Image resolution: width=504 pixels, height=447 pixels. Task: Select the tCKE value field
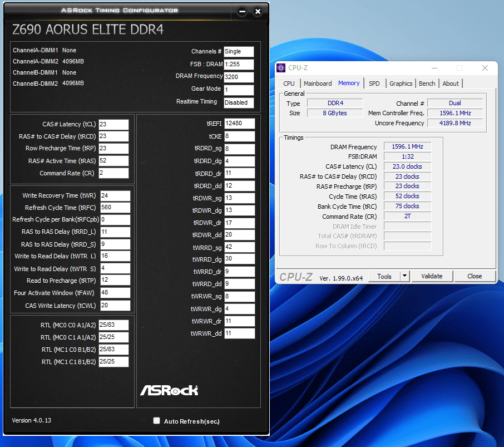[x=239, y=136]
